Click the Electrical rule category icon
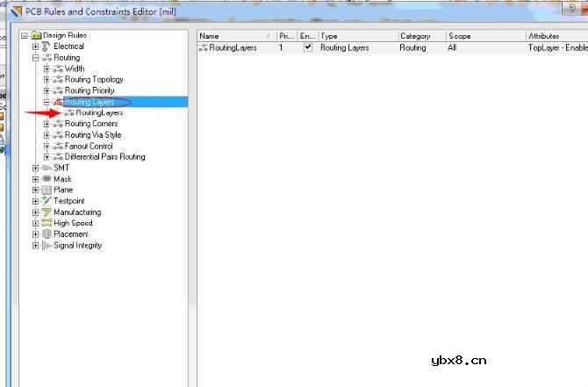Viewport: 588px width, 387px height. pyautogui.click(x=47, y=46)
